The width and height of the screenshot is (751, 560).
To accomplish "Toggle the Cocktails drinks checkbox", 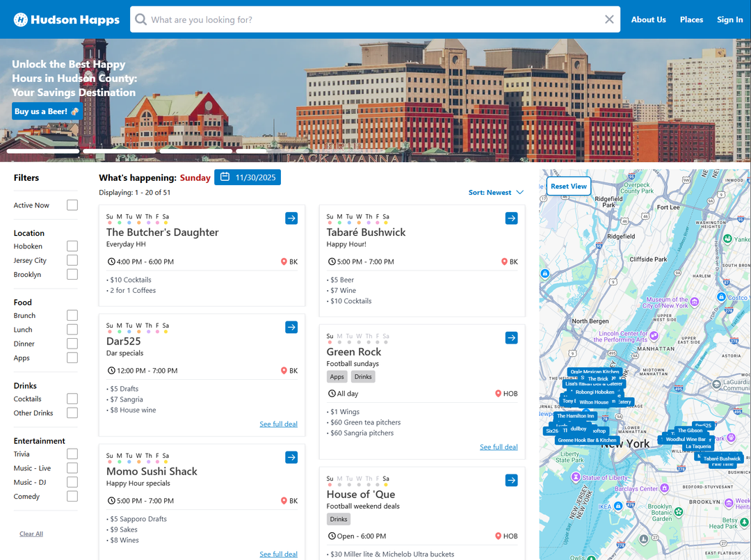I will pyautogui.click(x=72, y=399).
